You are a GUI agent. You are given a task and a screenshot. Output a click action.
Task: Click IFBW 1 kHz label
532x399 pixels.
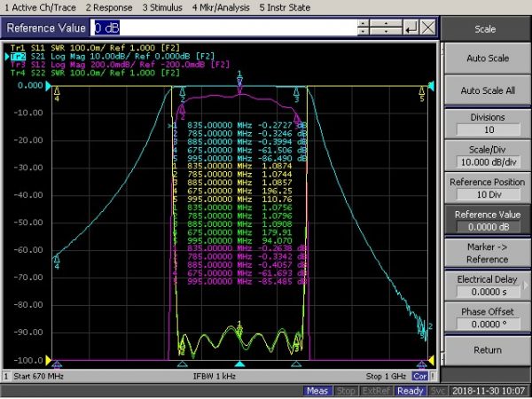click(x=214, y=376)
